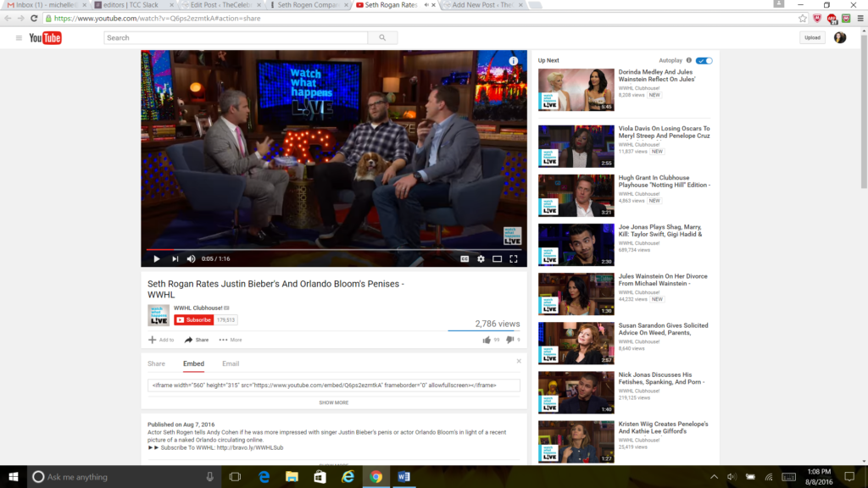Open the Action Center notifications
Screen dimensions: 868x488
(x=849, y=476)
